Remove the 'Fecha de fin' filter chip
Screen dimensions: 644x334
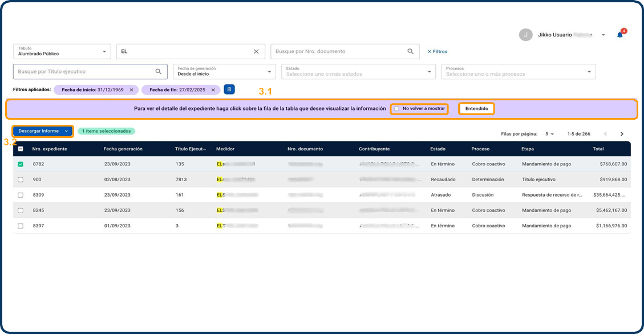(x=213, y=89)
